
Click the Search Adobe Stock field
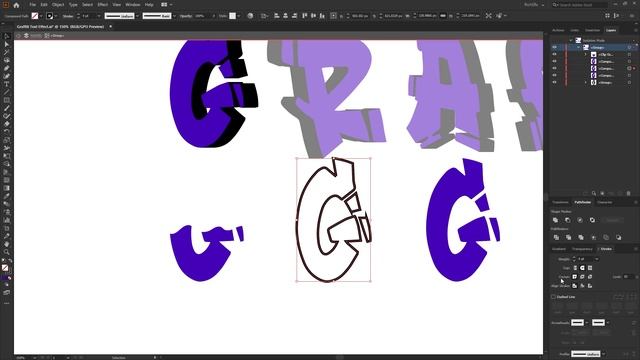[x=580, y=4]
